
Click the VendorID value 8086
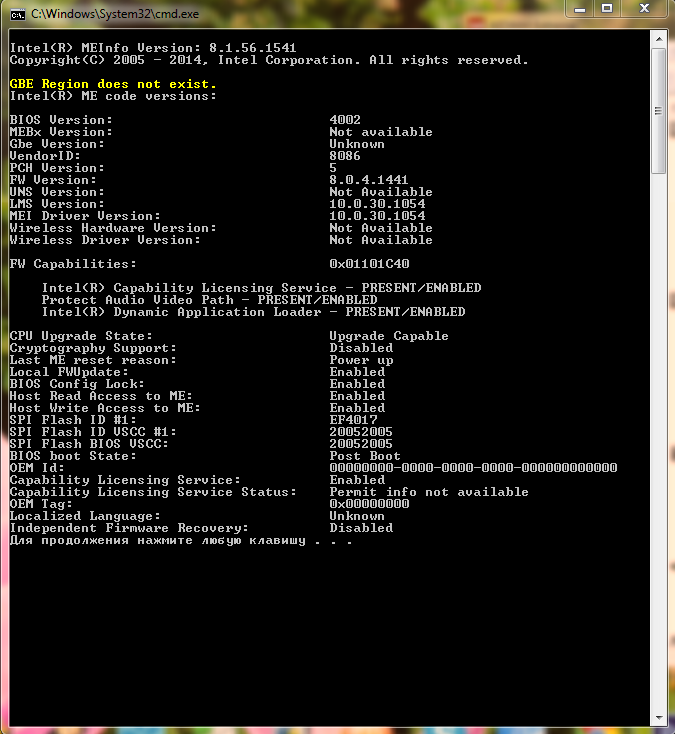(345, 156)
